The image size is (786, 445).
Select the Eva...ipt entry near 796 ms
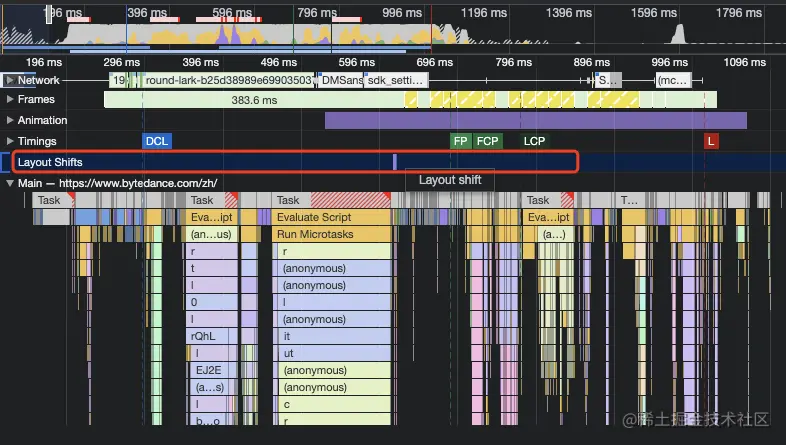(x=548, y=217)
